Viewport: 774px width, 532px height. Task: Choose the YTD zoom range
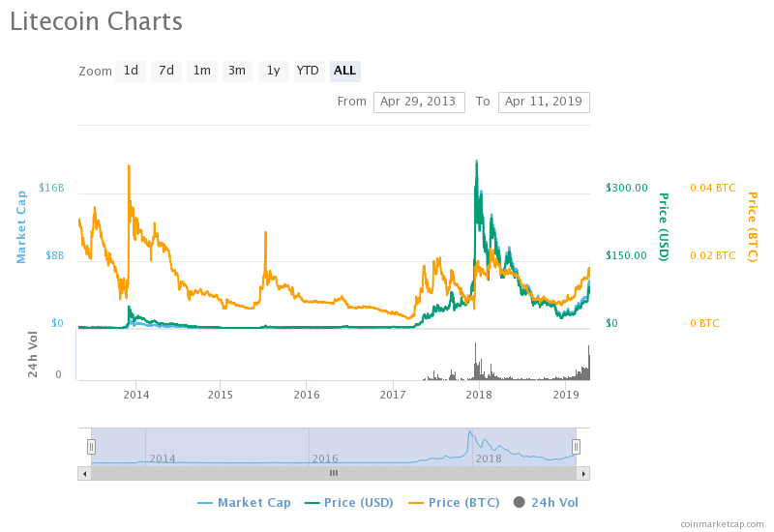(309, 71)
